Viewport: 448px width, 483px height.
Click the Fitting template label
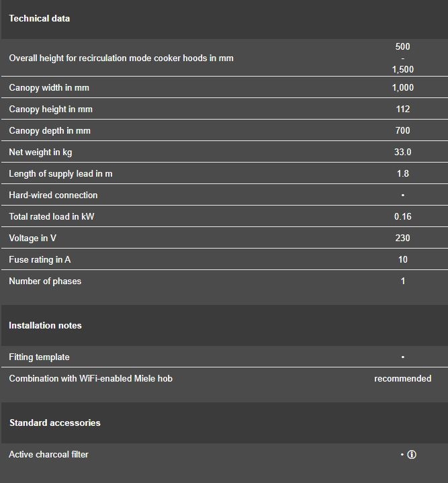point(39,357)
